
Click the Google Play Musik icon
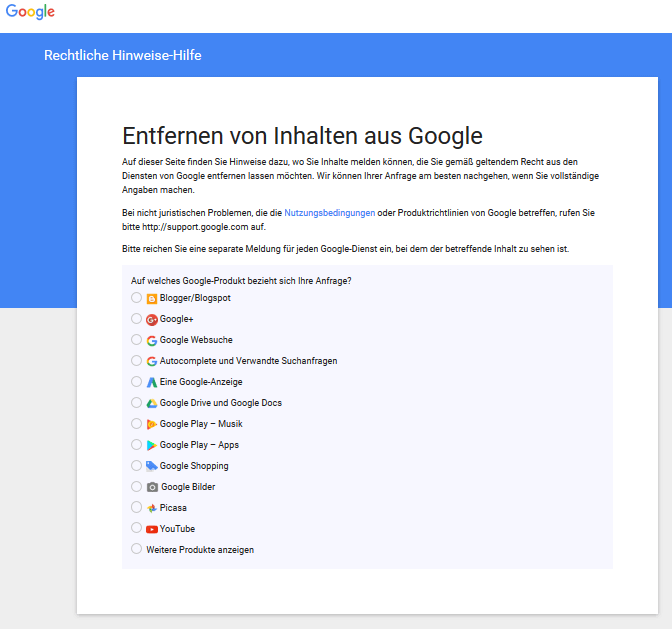[152, 424]
